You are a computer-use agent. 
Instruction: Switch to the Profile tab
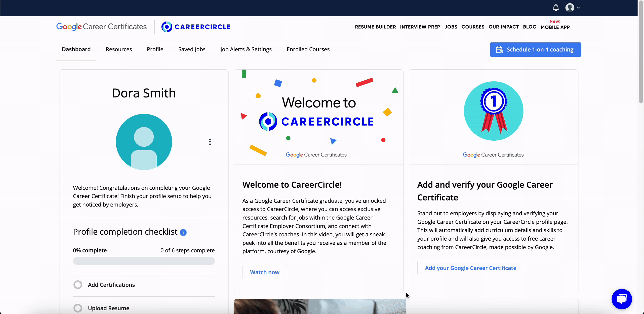(155, 49)
